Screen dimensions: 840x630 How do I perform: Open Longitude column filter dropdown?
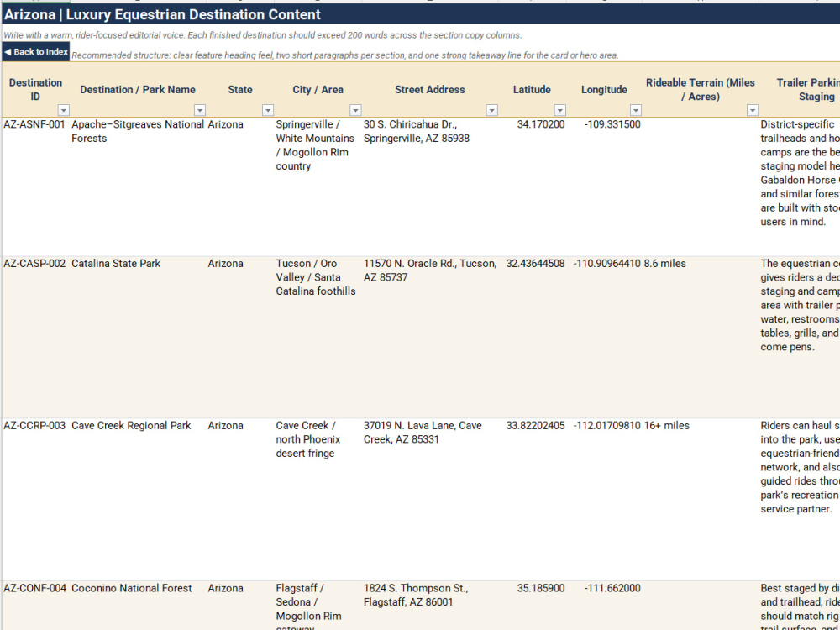tap(636, 110)
